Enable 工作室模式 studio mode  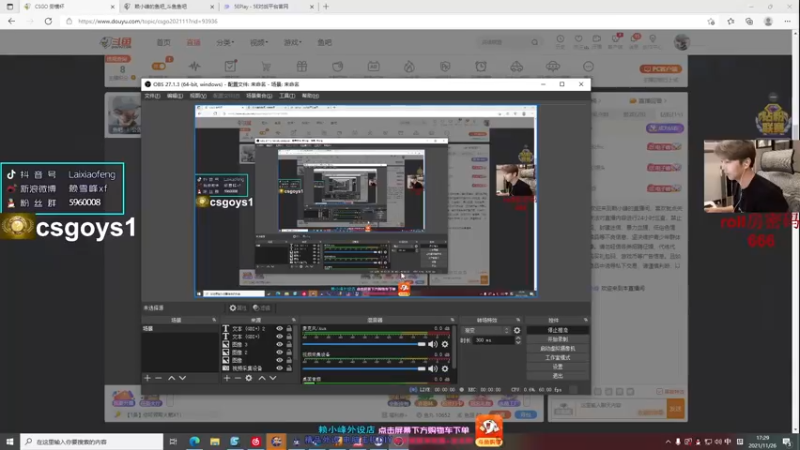[558, 358]
